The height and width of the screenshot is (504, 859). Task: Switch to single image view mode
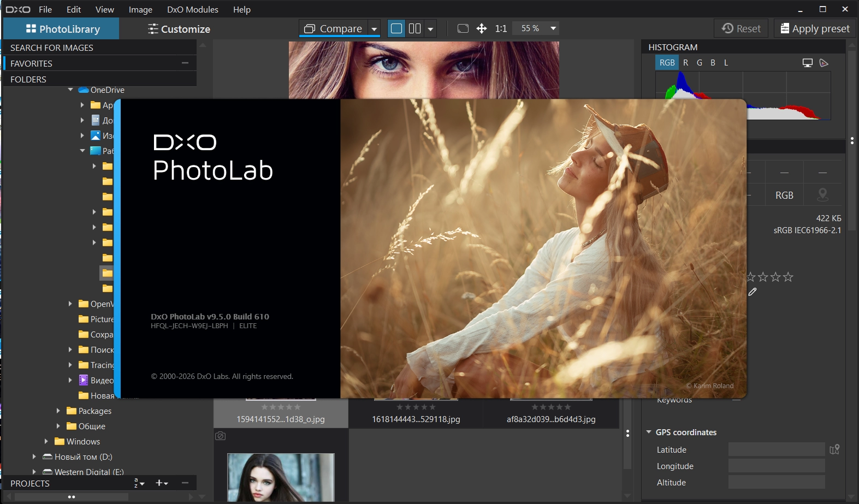[x=397, y=28]
